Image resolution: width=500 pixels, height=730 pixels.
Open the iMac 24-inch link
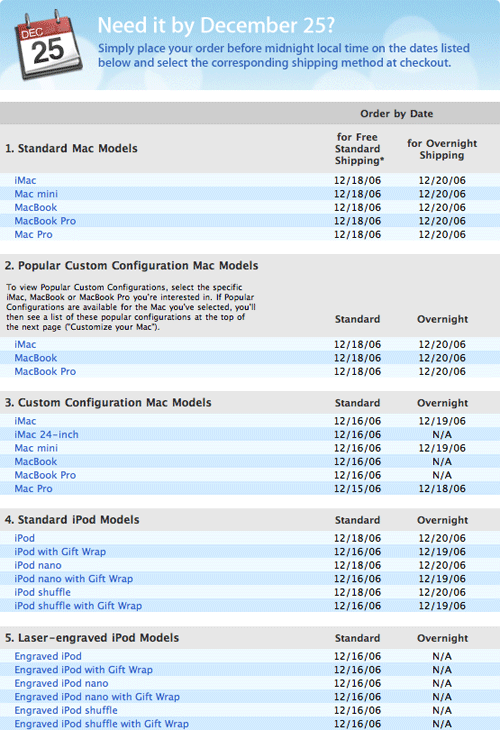(47, 435)
